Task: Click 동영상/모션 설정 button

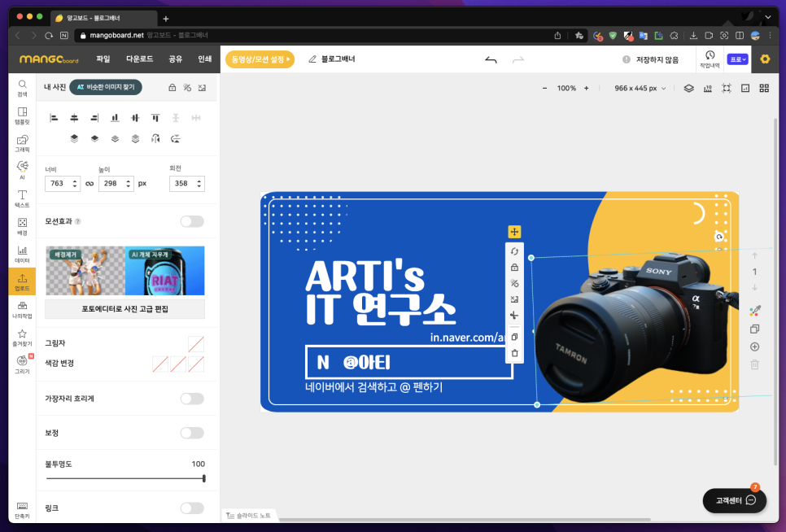Action: coord(260,59)
